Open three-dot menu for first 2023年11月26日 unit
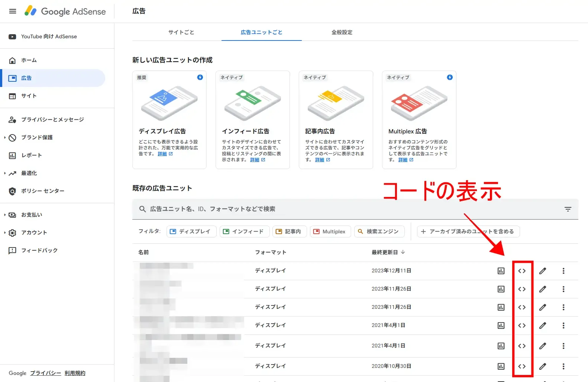 (x=563, y=289)
